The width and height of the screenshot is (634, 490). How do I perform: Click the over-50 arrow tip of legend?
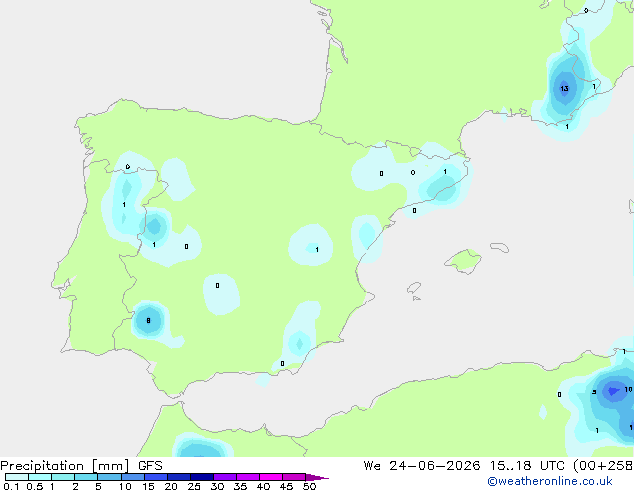(317, 477)
